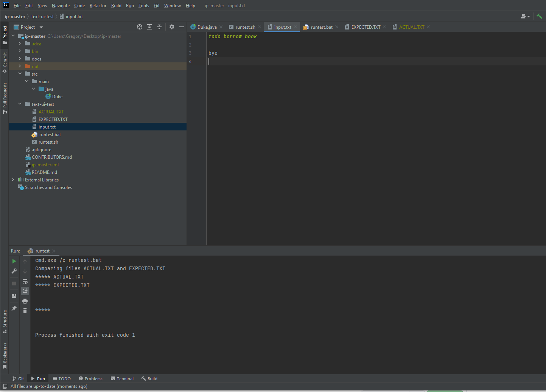Open the Terminal tool window
Viewport: 546px width, 392px height.
point(122,379)
